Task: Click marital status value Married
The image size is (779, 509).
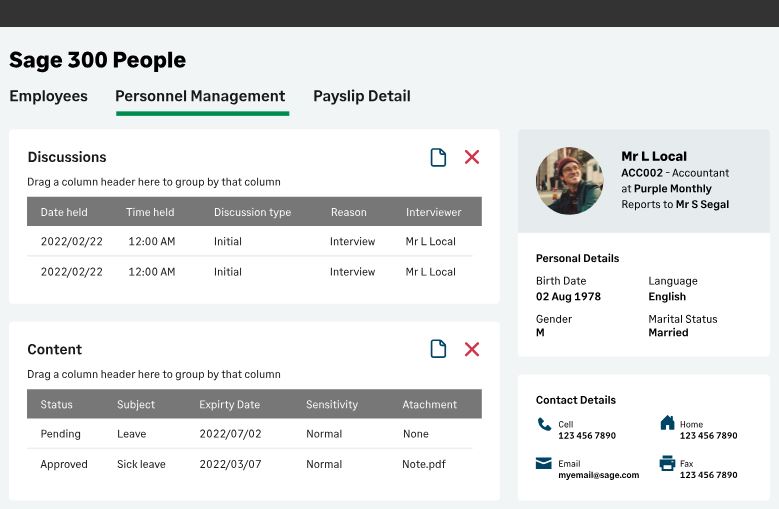Action: point(668,333)
